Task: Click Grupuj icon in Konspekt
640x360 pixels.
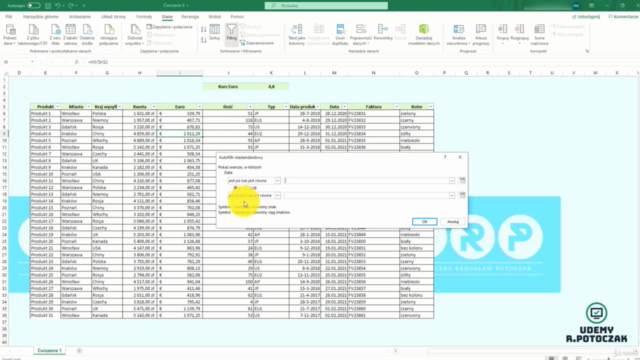Action: click(x=502, y=33)
